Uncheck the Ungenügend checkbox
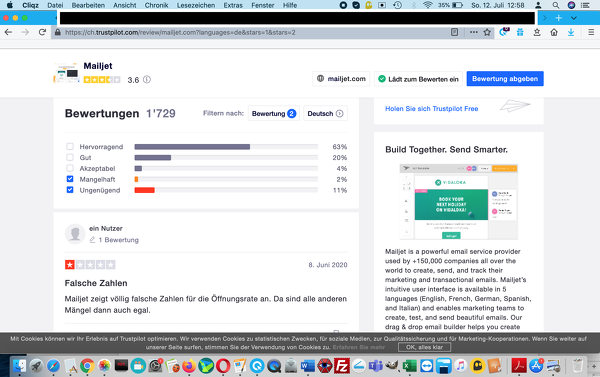The height and width of the screenshot is (377, 600). [70, 190]
